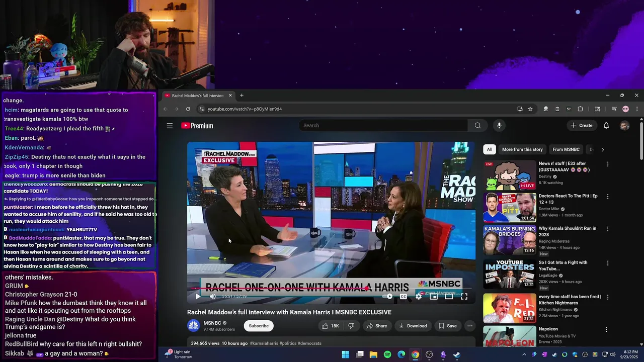Screen dimensions: 644x362
Task: Open options for News n' stuff video
Action: point(607,164)
